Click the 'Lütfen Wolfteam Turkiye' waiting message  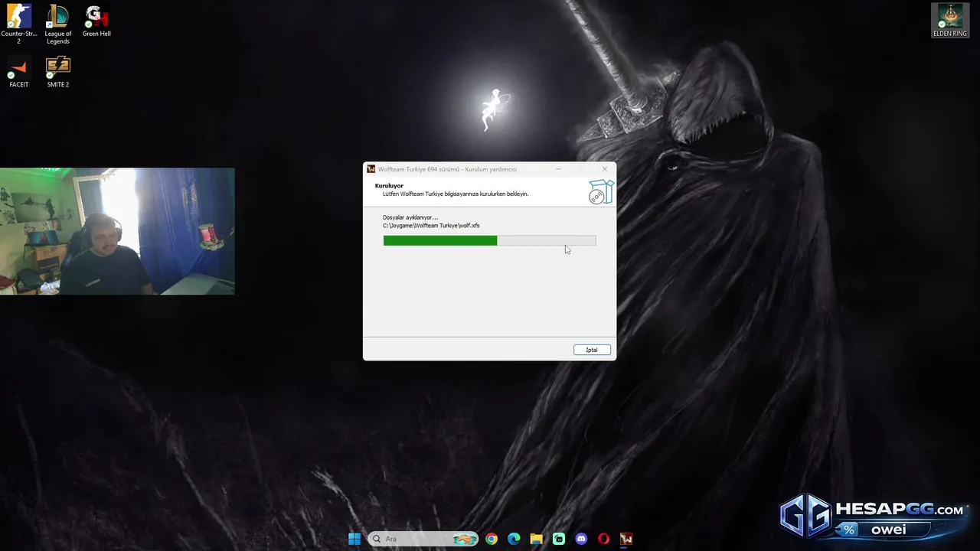click(456, 194)
